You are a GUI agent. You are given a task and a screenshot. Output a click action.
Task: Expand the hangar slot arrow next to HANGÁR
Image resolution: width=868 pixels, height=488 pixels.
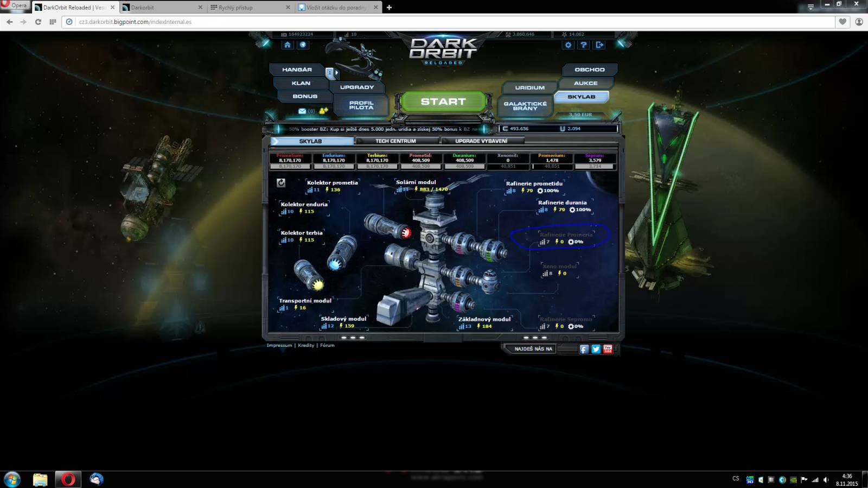(x=336, y=72)
